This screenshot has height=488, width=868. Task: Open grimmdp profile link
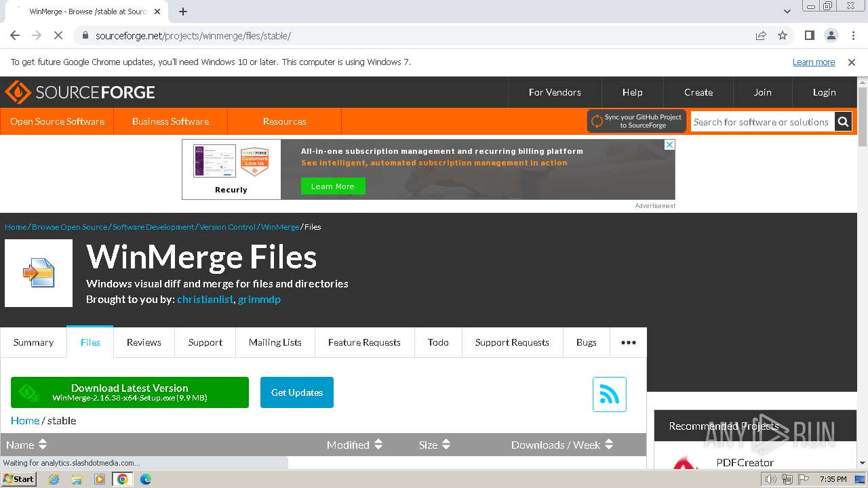click(x=259, y=299)
